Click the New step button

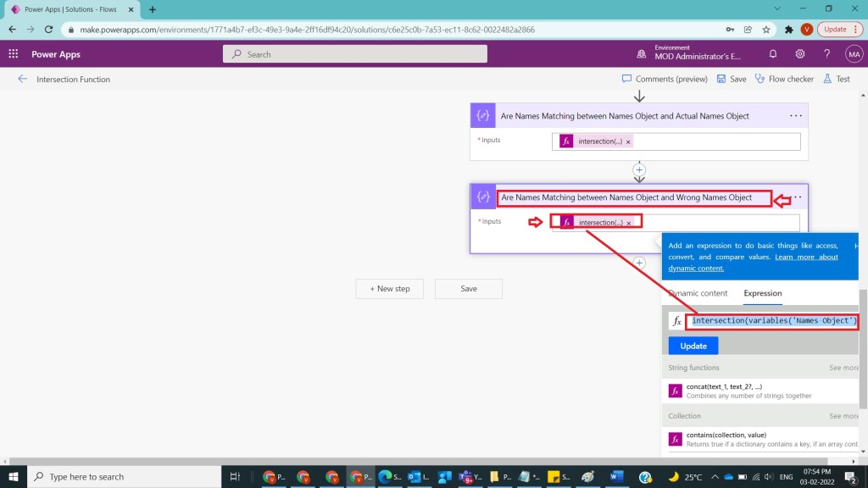[390, 289]
